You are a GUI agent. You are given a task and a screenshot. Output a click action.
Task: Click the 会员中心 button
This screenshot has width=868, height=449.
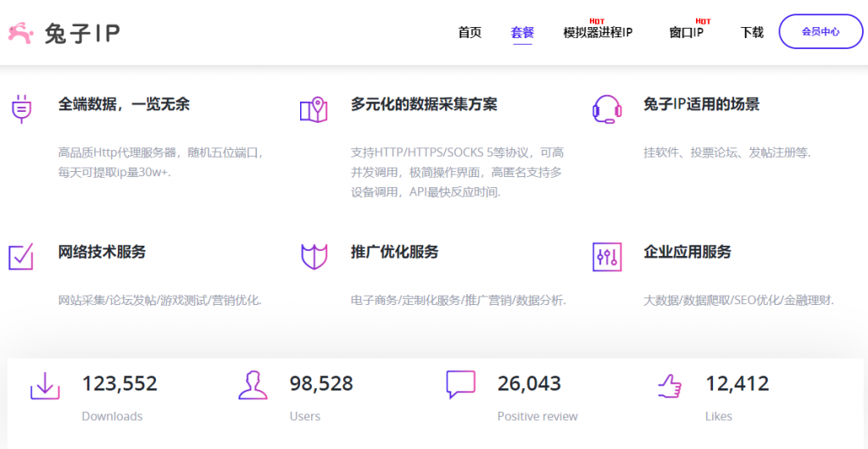821,31
